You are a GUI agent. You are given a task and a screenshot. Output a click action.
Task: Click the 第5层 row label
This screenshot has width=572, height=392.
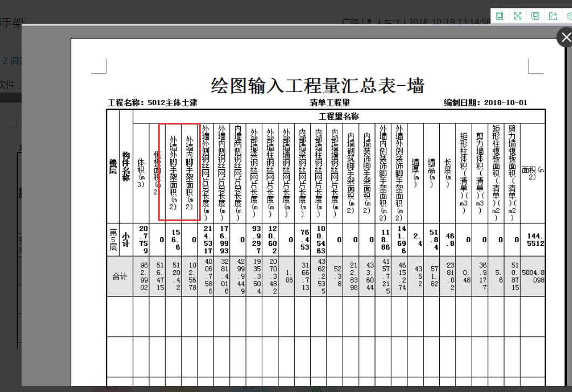coord(113,239)
